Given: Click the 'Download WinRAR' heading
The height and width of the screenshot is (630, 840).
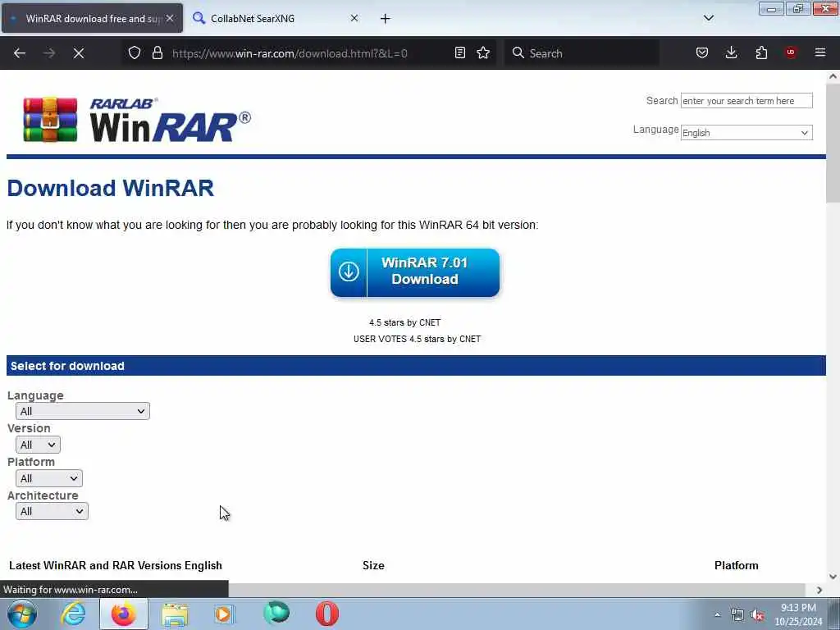Looking at the screenshot, I should coord(111,188).
